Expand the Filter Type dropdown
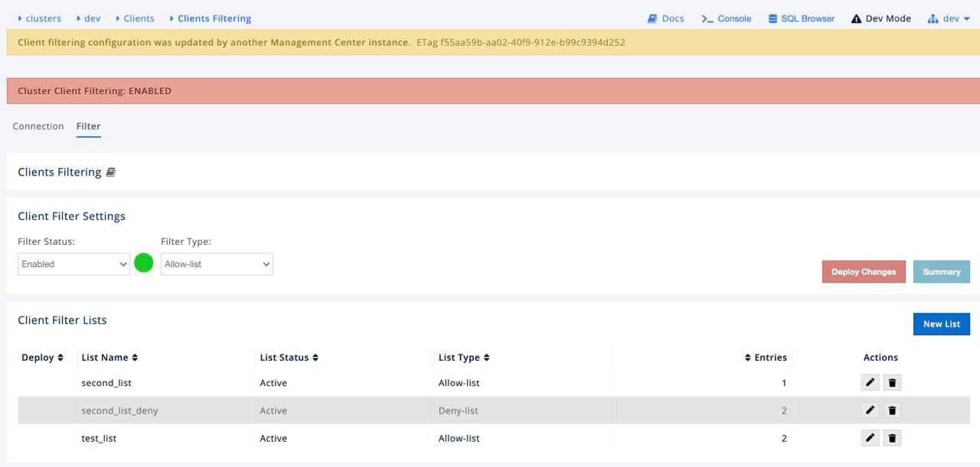 tap(217, 264)
